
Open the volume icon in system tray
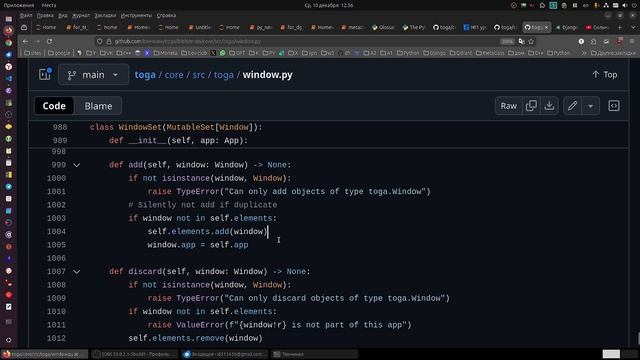(x=625, y=5)
